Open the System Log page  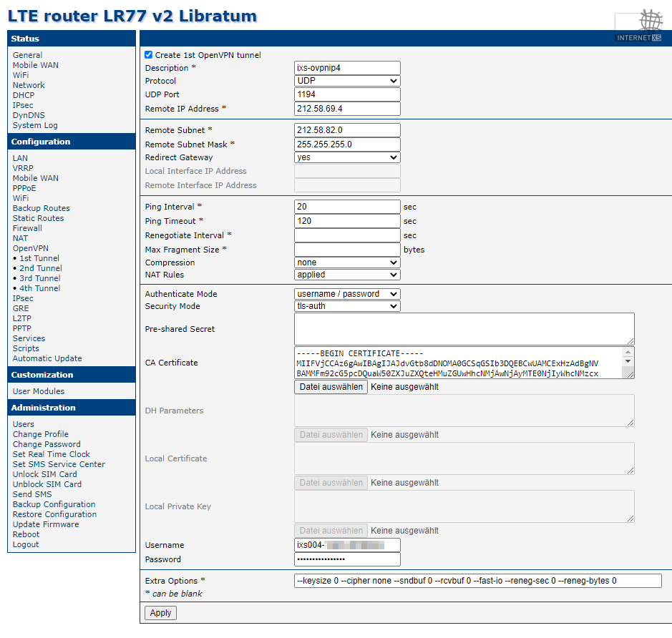[x=35, y=125]
